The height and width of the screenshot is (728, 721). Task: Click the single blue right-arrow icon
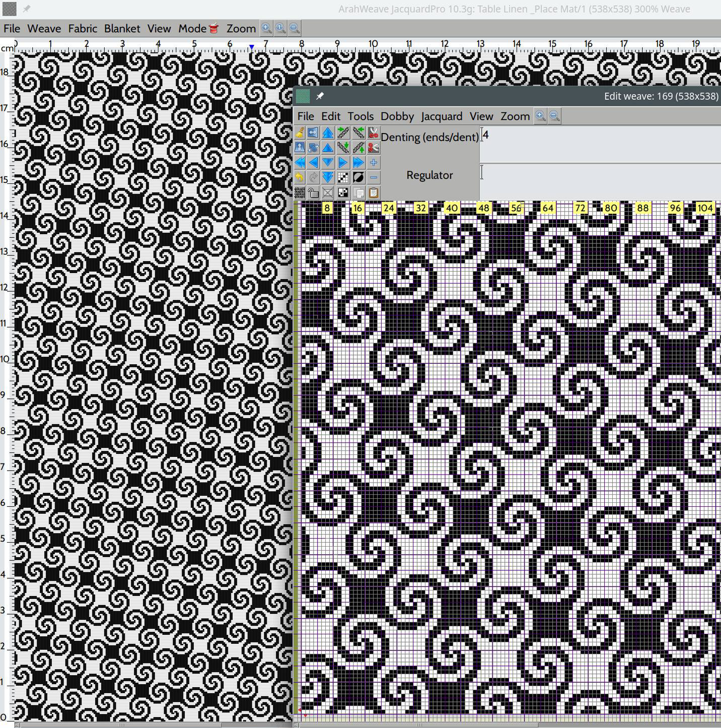pos(343,162)
